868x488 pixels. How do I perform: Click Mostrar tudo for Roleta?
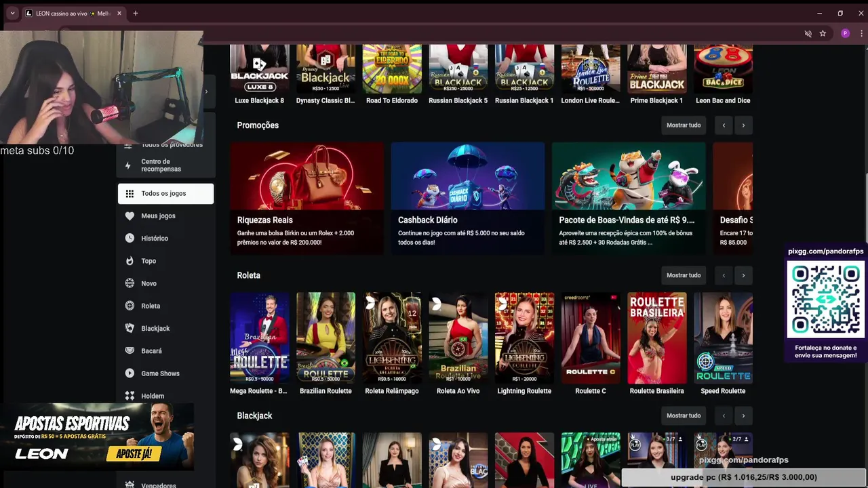coord(684,275)
